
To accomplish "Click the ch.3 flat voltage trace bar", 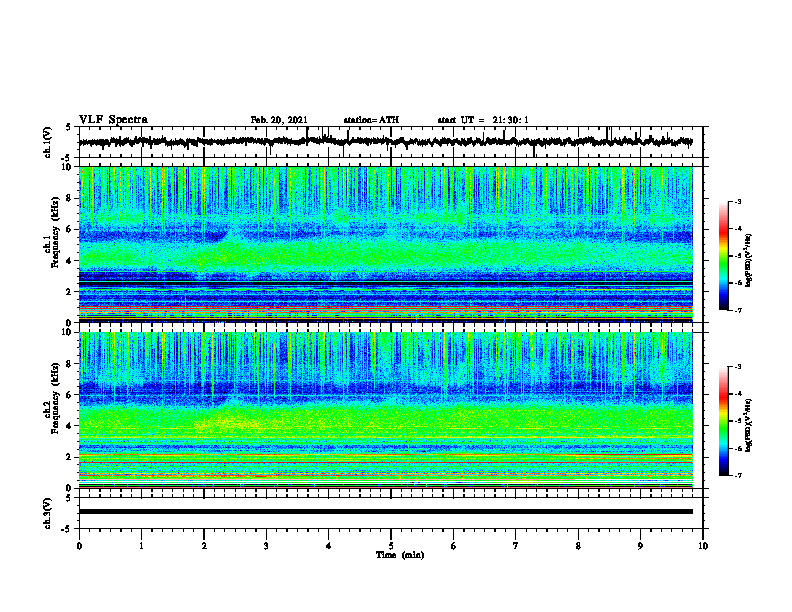I will point(385,512).
